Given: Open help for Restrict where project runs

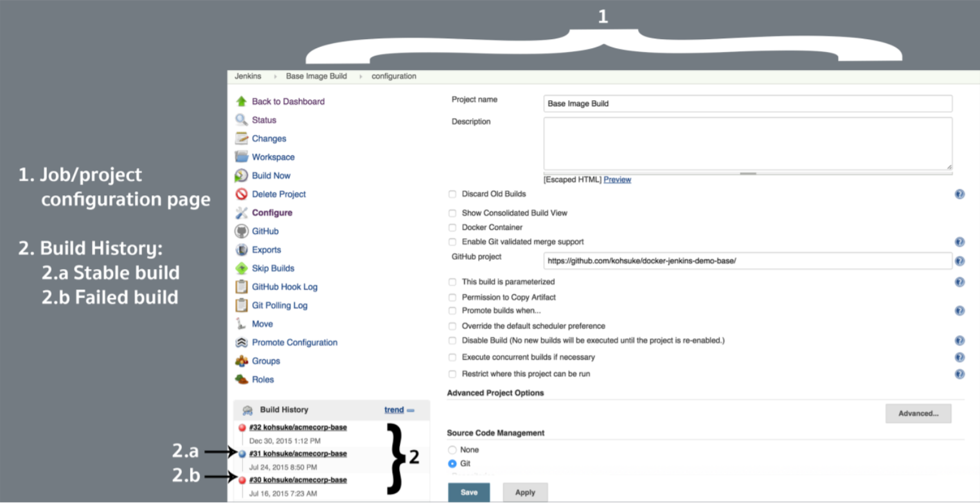Looking at the screenshot, I should pos(959,374).
